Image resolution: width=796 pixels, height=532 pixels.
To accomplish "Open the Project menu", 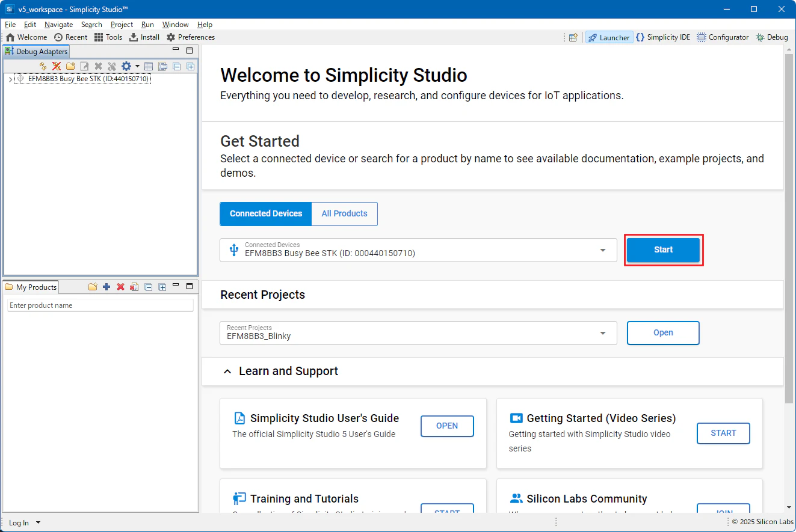I will (122, 25).
